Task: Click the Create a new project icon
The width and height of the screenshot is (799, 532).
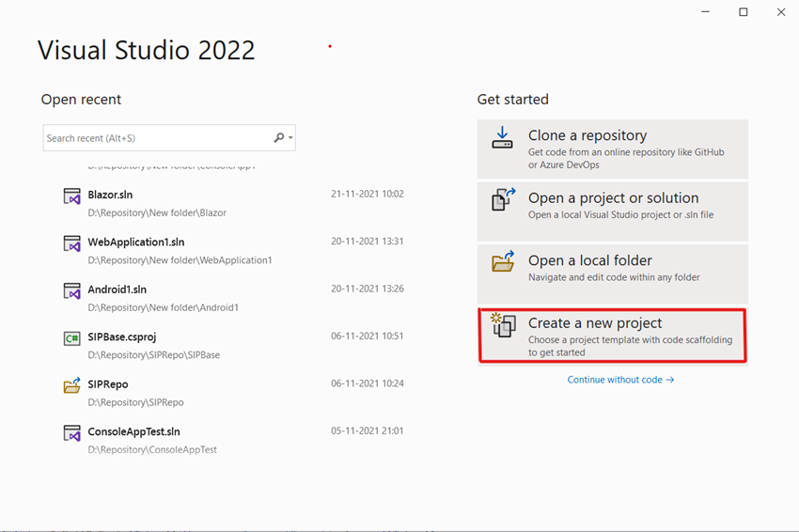Action: pyautogui.click(x=503, y=325)
